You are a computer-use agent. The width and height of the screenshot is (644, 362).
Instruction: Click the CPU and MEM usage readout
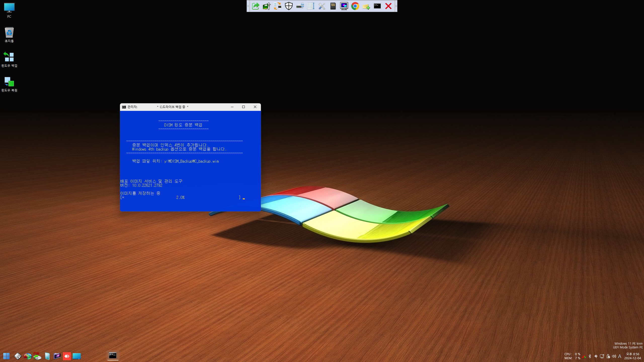(572, 356)
